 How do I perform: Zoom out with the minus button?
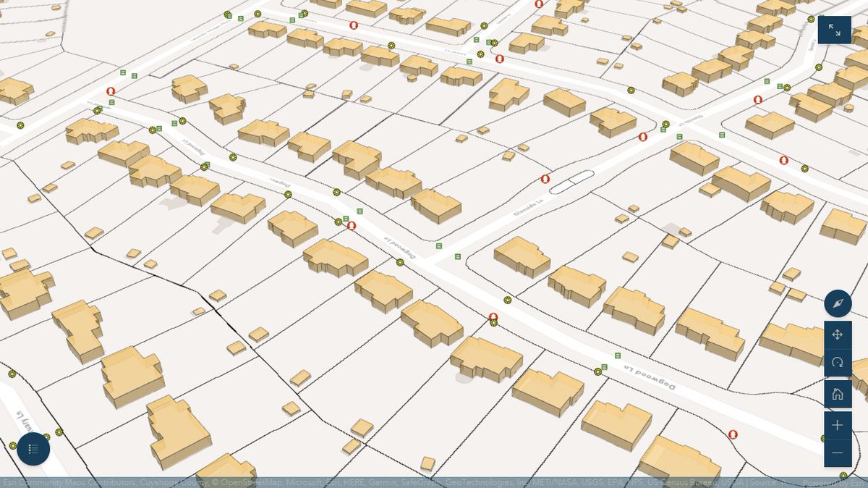(838, 453)
